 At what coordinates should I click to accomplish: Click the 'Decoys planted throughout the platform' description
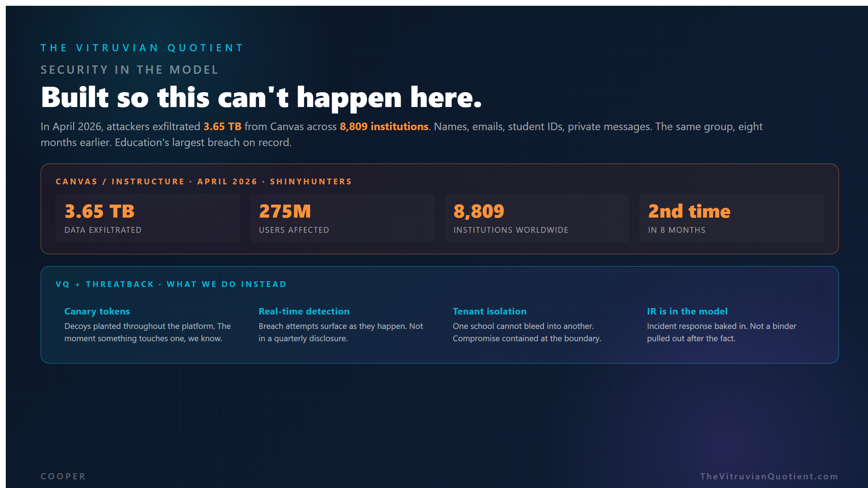pos(148,332)
